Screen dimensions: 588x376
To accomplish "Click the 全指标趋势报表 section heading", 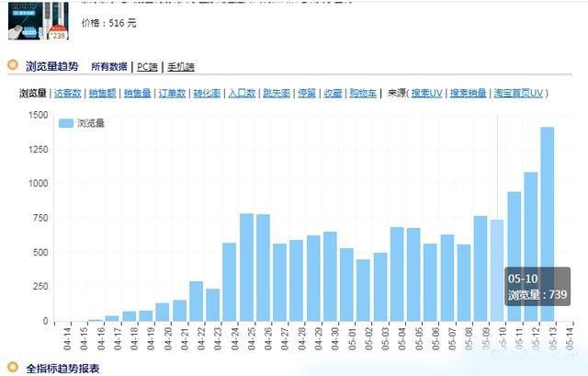I will click(62, 368).
